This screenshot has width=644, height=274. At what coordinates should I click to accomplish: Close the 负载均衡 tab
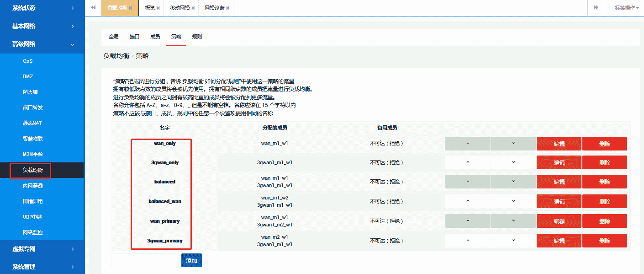(x=131, y=8)
